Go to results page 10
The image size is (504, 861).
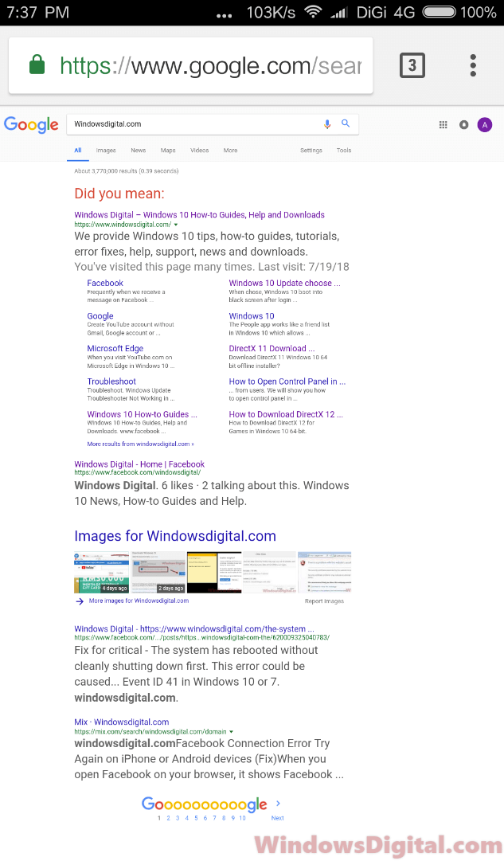[x=242, y=818]
